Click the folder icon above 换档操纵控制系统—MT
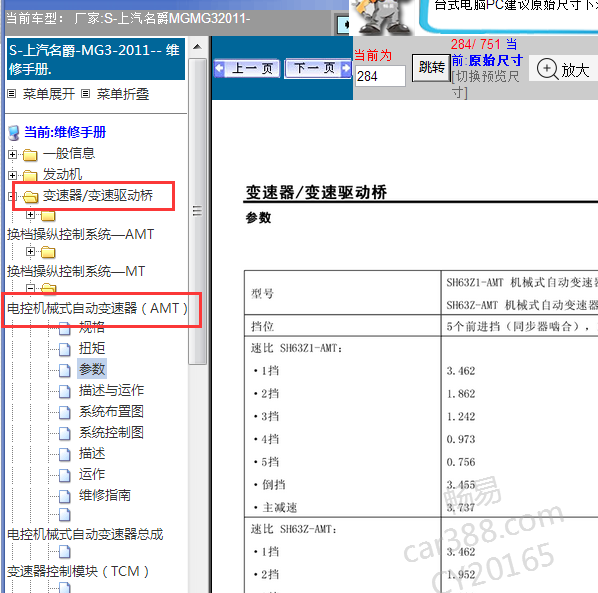598x593 pixels. [x=48, y=252]
